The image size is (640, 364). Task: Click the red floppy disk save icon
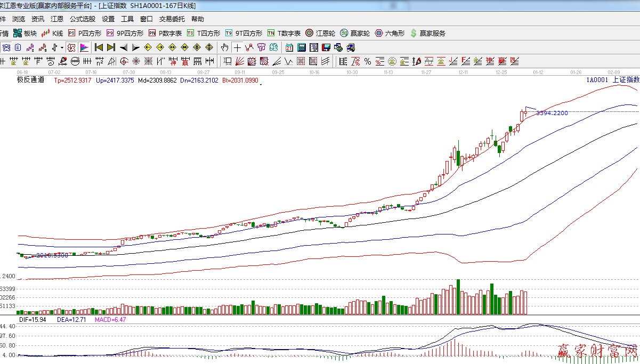[326, 47]
